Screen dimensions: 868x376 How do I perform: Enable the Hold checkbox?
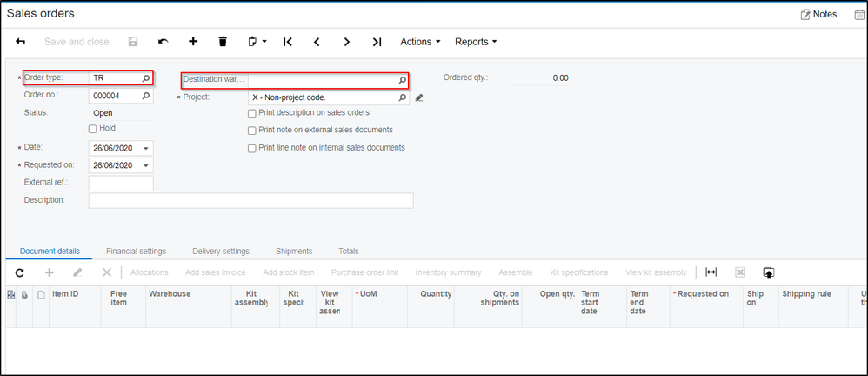93,129
